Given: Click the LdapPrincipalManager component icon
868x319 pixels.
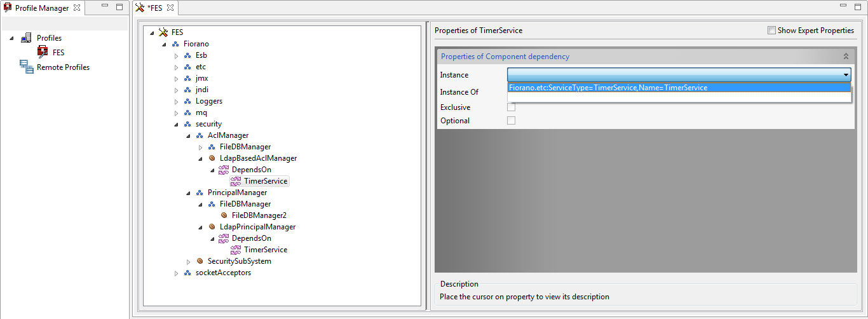Looking at the screenshot, I should pos(212,227).
